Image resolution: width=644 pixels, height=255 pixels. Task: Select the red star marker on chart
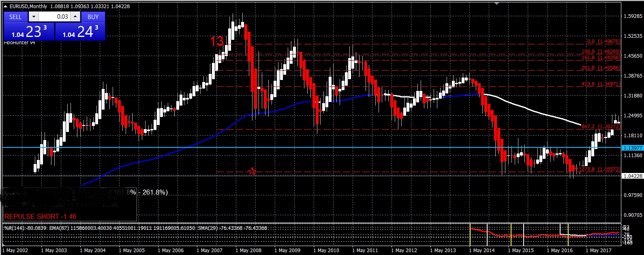pos(252,171)
